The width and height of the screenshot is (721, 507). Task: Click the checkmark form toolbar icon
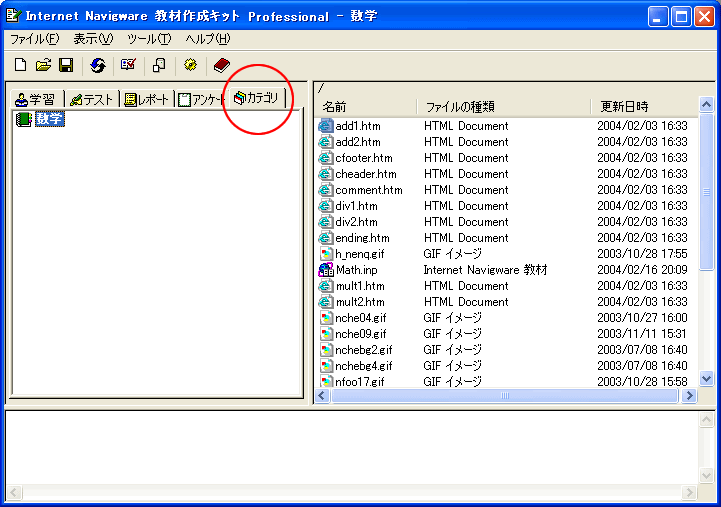(x=128, y=65)
